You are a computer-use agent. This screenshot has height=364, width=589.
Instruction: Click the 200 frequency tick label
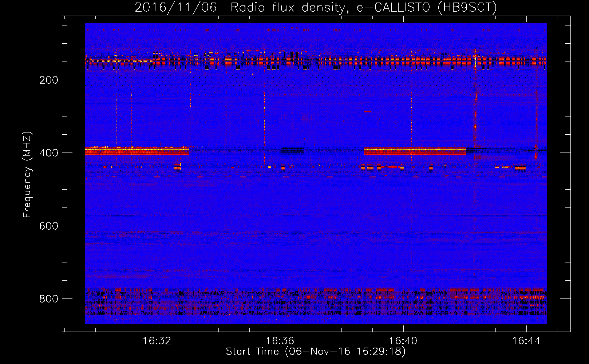tap(49, 80)
